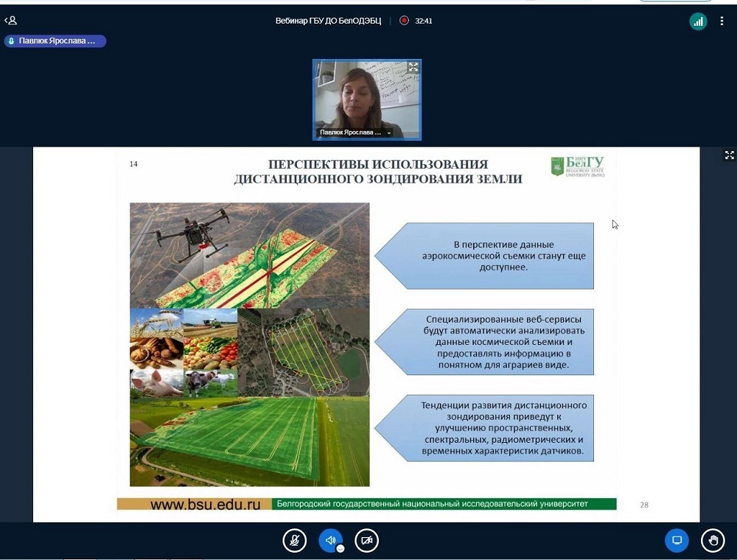
Task: Click the recording timer 32:41
Action: [x=424, y=21]
